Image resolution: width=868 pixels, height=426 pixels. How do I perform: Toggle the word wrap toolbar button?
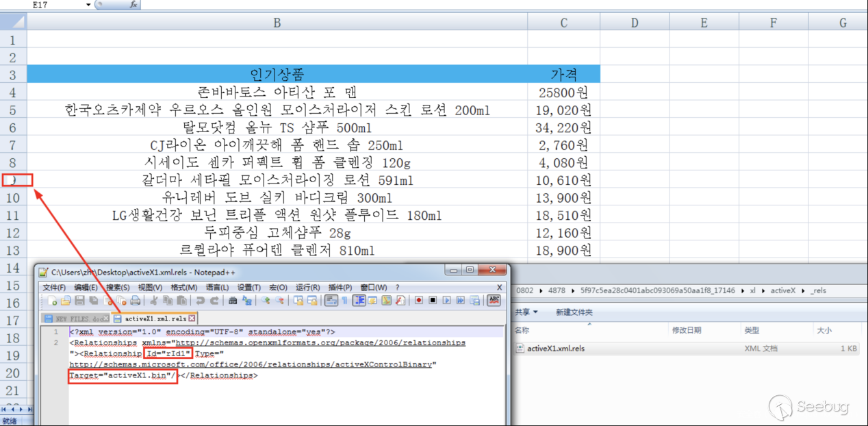[x=331, y=300]
